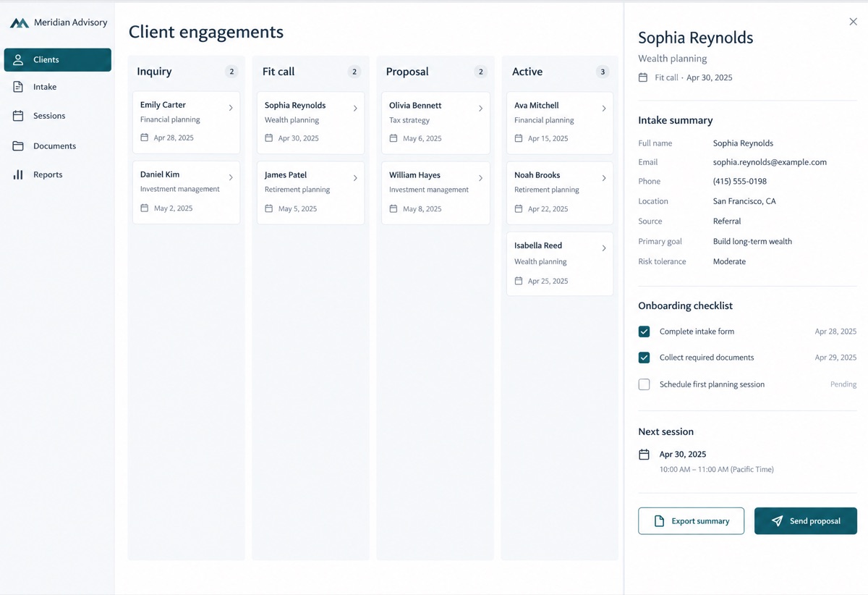Click calendar icon on Emily Carter card
The height and width of the screenshot is (595, 868).
(x=144, y=138)
